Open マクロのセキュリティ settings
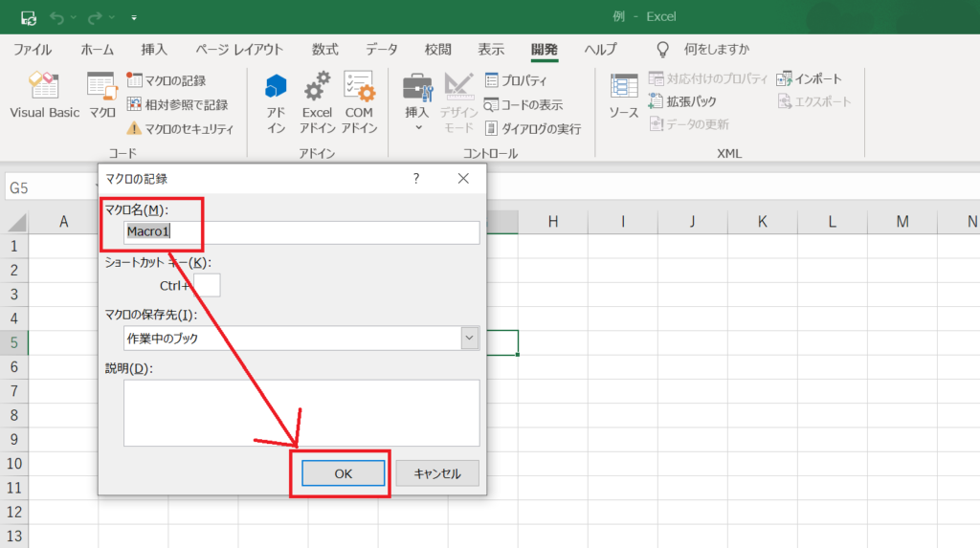This screenshot has height=548, width=980. click(x=180, y=128)
